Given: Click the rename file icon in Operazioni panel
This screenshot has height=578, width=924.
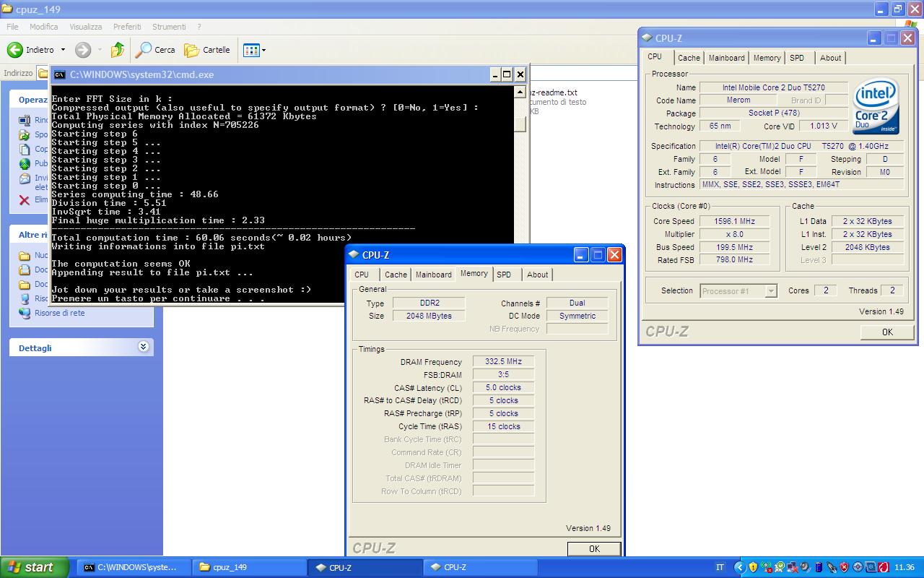Looking at the screenshot, I should point(24,121).
